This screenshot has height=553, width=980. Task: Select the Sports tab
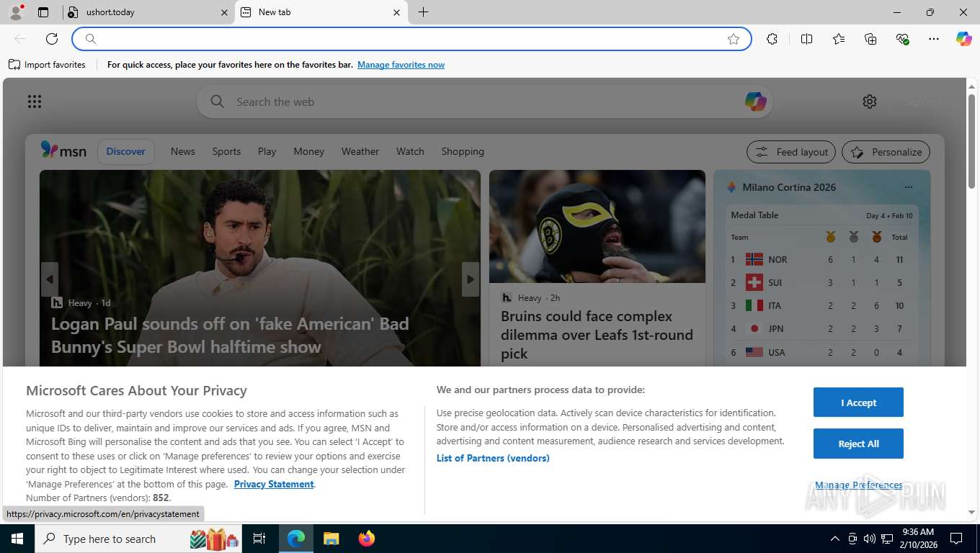pos(226,151)
